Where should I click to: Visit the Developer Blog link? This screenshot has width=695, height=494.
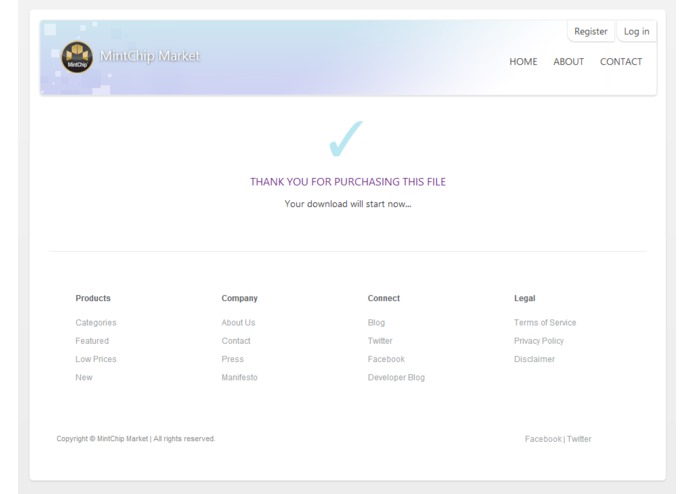click(x=396, y=377)
